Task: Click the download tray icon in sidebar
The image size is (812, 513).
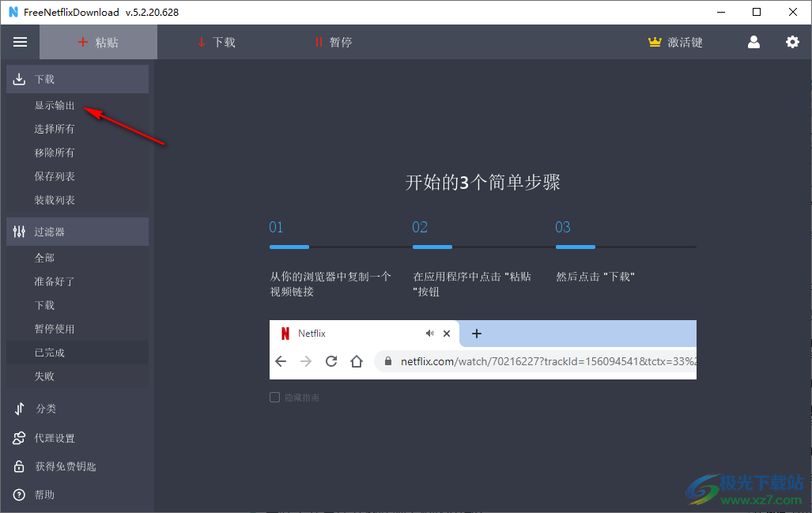Action: (x=19, y=79)
